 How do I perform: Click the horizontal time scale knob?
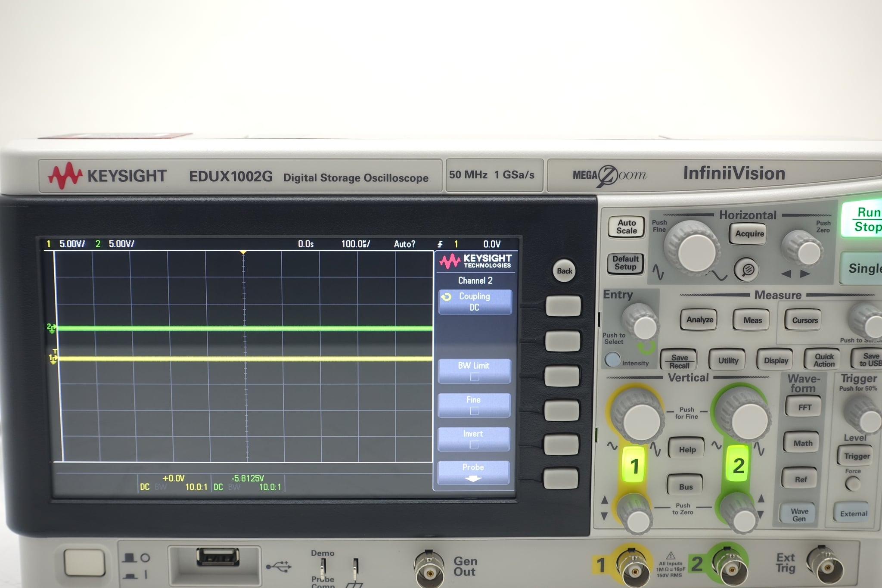point(693,249)
